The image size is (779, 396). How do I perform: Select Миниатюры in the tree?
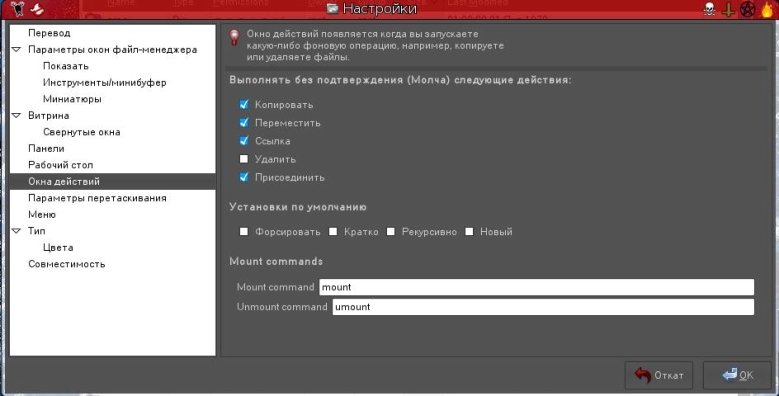[x=72, y=99]
